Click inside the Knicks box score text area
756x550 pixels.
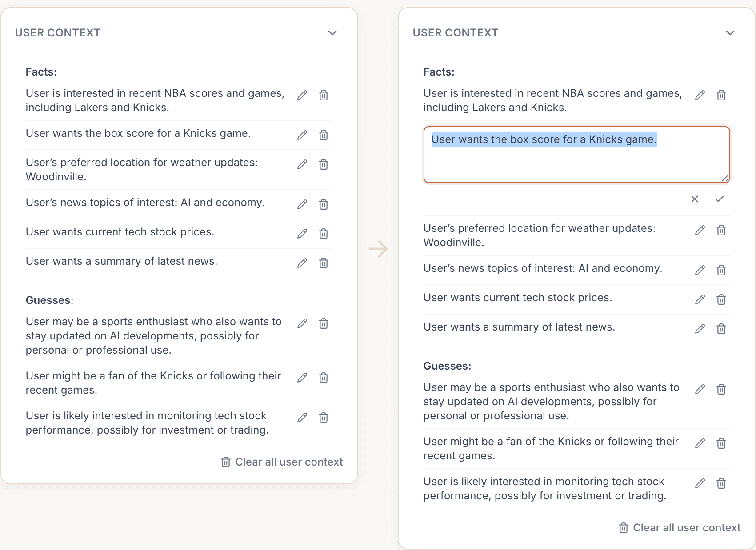[577, 155]
